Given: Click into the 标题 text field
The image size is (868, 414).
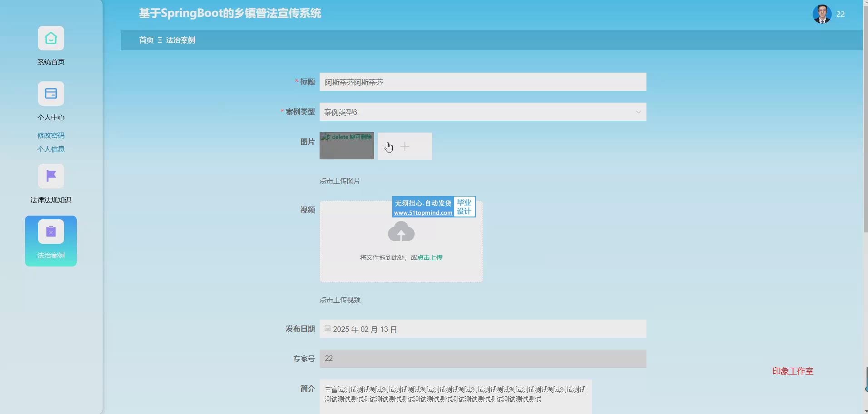Looking at the screenshot, I should [482, 82].
